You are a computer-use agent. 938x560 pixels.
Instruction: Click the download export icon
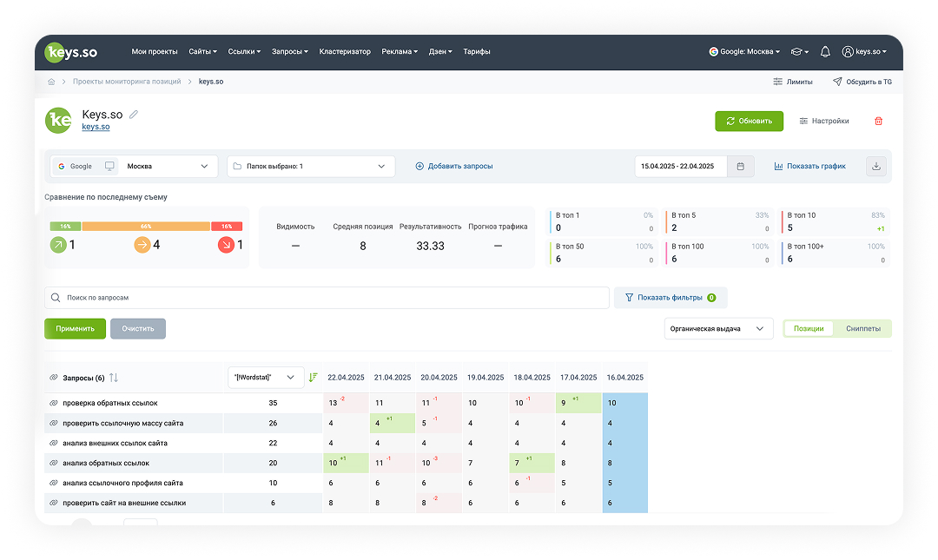coord(875,167)
